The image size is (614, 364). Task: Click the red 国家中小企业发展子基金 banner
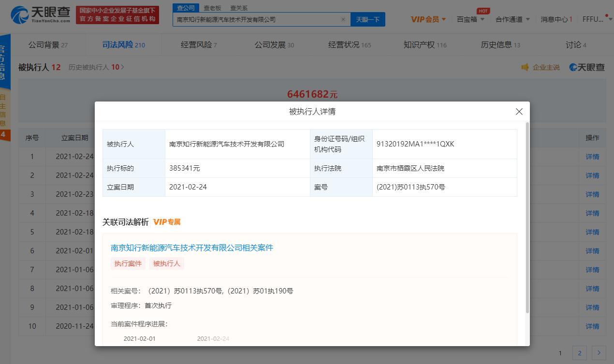pos(117,15)
